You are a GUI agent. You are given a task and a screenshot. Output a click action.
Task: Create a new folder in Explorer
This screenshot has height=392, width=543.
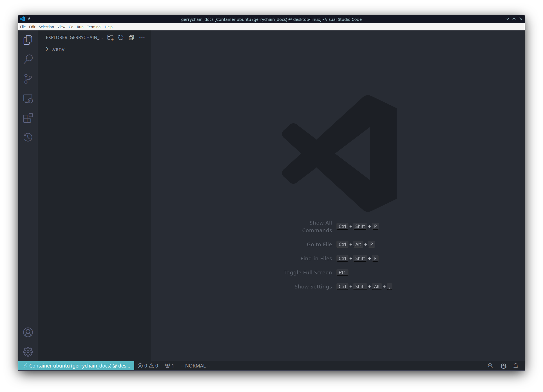110,37
